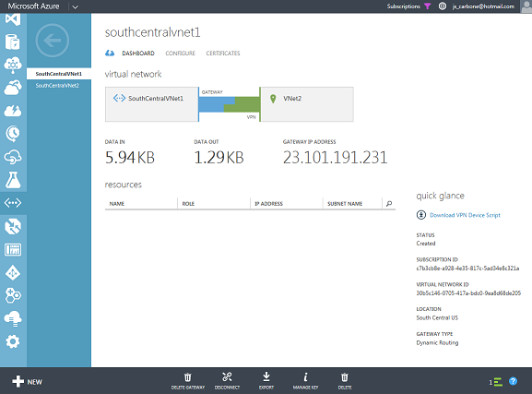Click the Microsoft Azure logo text
This screenshot has width=532, height=394.
(33, 6)
